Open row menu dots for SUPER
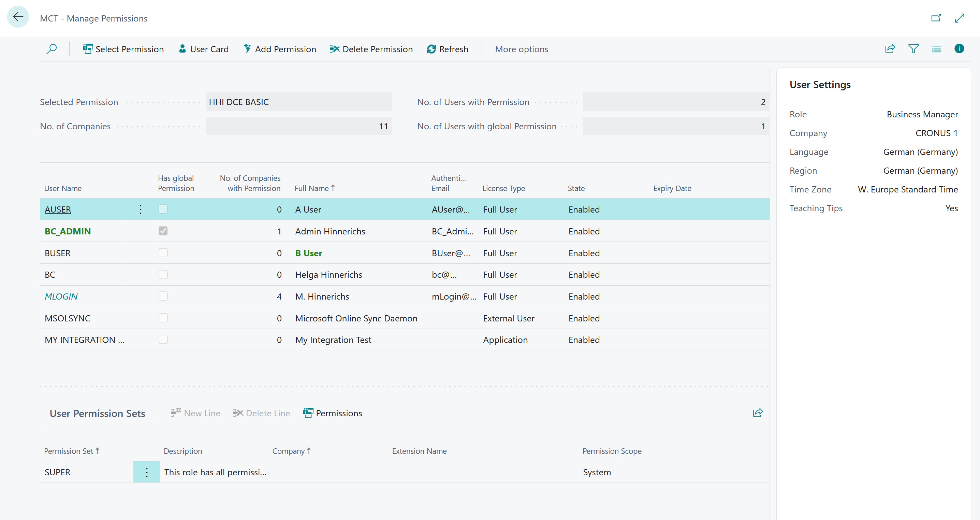The image size is (980, 520). pyautogui.click(x=147, y=472)
